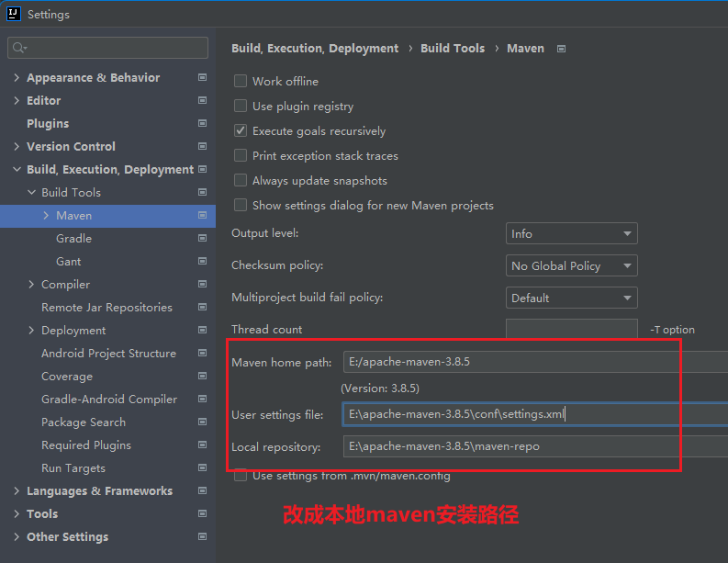Open Remote Jar Repositories settings page
The image size is (728, 563).
click(x=106, y=308)
